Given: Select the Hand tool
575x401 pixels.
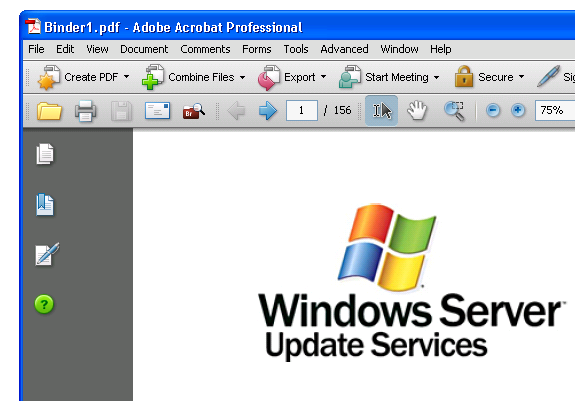Looking at the screenshot, I should [x=417, y=111].
